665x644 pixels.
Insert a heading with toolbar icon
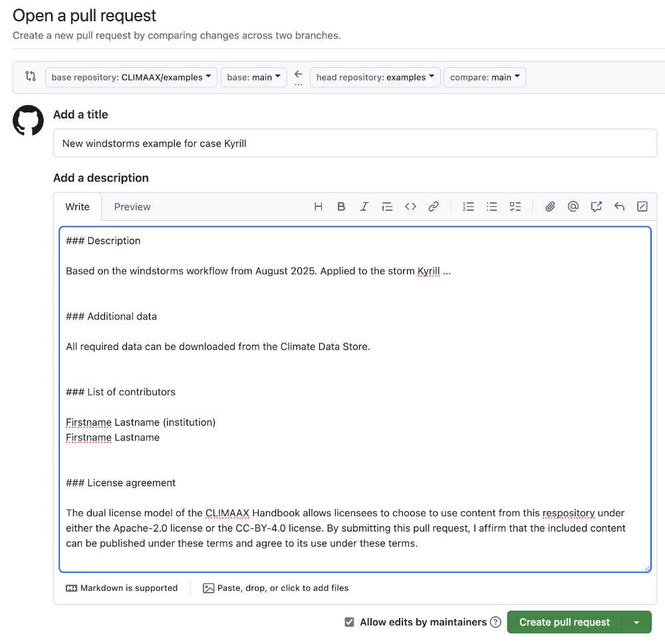(x=319, y=207)
